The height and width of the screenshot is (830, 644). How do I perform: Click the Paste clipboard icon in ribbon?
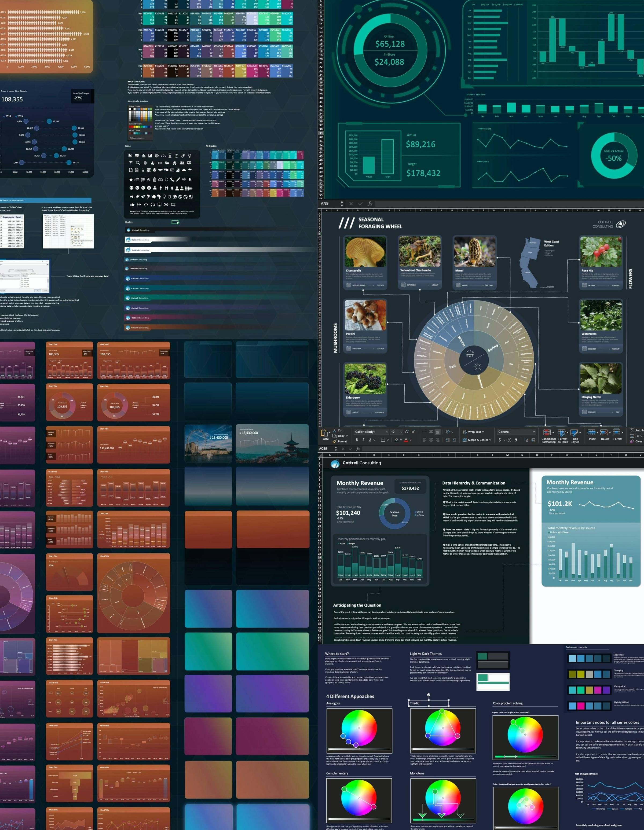(x=324, y=433)
